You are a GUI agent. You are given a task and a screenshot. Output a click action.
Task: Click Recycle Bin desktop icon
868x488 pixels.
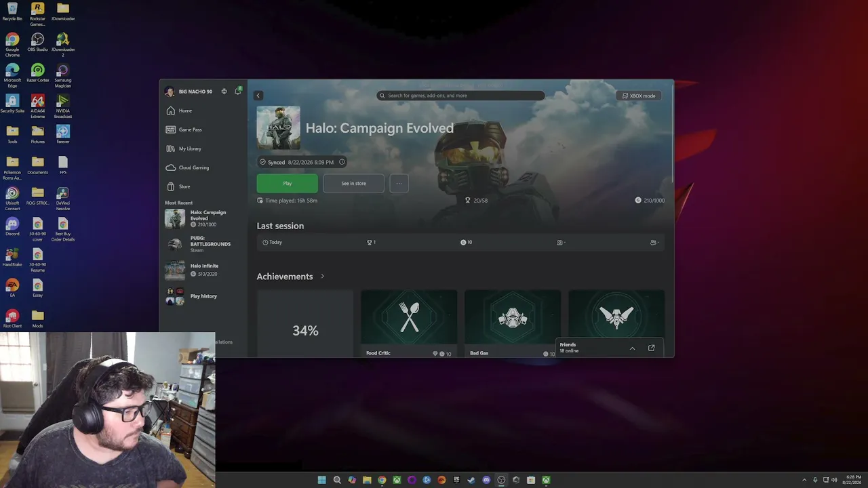(x=12, y=12)
